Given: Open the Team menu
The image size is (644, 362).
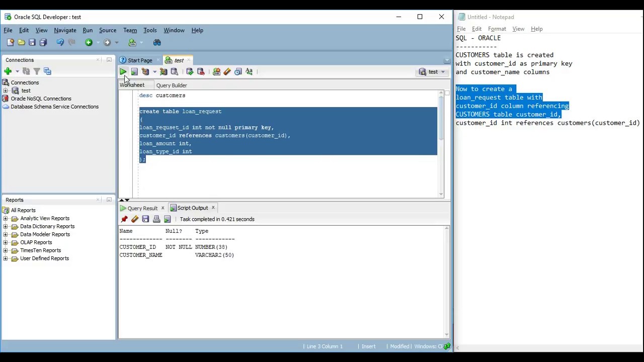Looking at the screenshot, I should coord(130,30).
